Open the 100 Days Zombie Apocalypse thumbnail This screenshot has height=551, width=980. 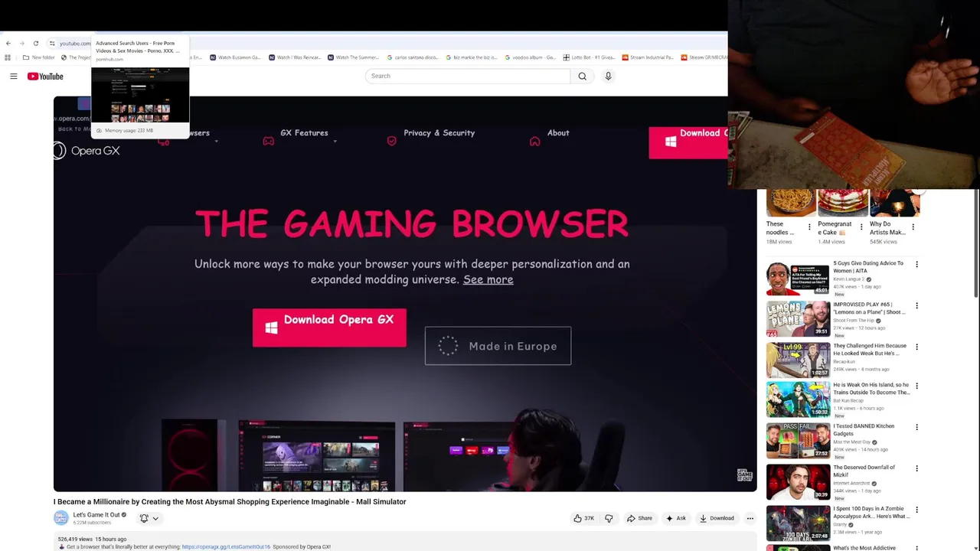coord(798,523)
